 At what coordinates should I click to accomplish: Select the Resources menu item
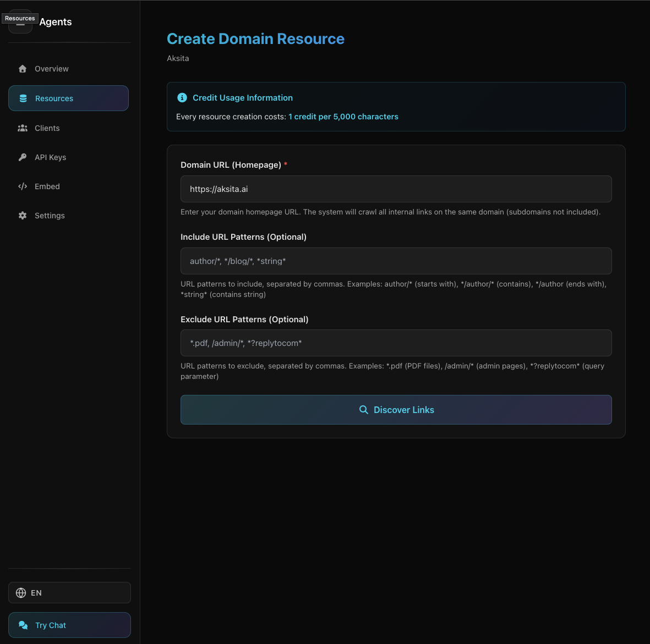[x=54, y=98]
